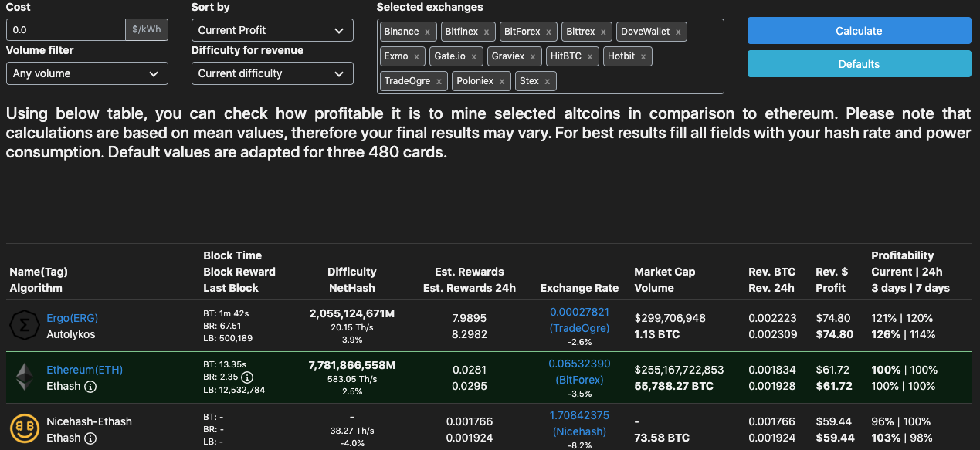Click Nicehash nethash 38.27 Th/s

[351, 430]
